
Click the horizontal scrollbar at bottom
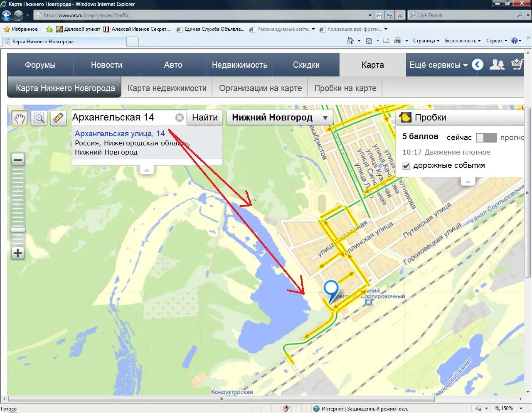[221, 399]
